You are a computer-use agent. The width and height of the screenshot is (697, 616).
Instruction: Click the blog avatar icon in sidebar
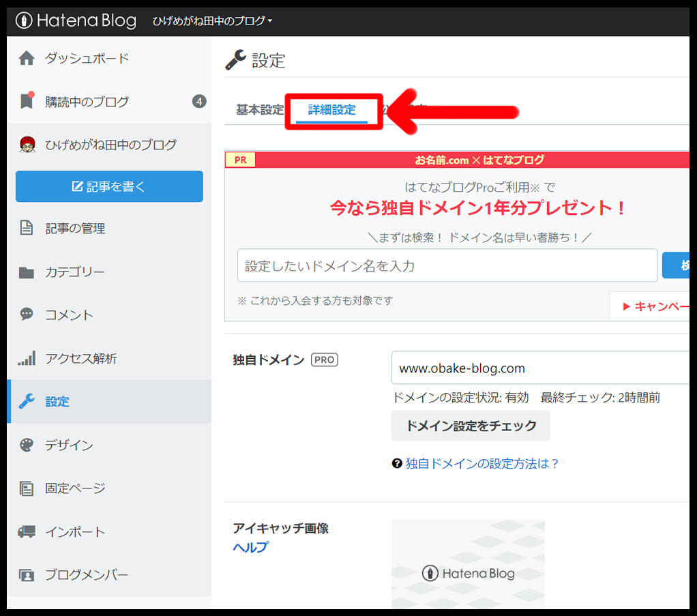point(27,145)
